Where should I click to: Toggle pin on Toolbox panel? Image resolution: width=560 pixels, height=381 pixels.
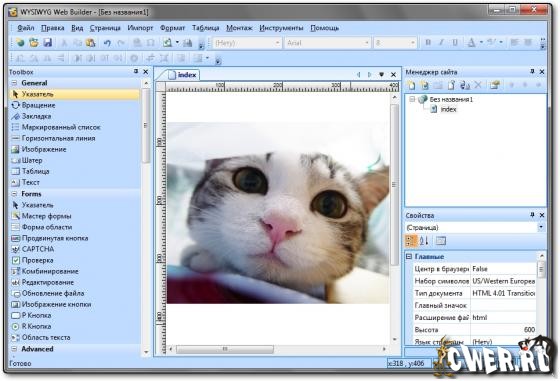point(136,72)
